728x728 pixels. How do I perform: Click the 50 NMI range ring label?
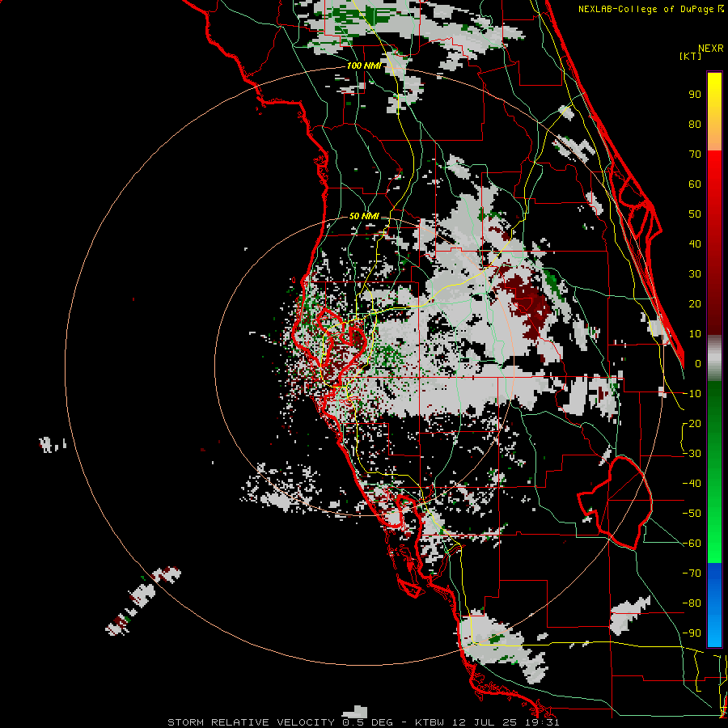tap(364, 216)
